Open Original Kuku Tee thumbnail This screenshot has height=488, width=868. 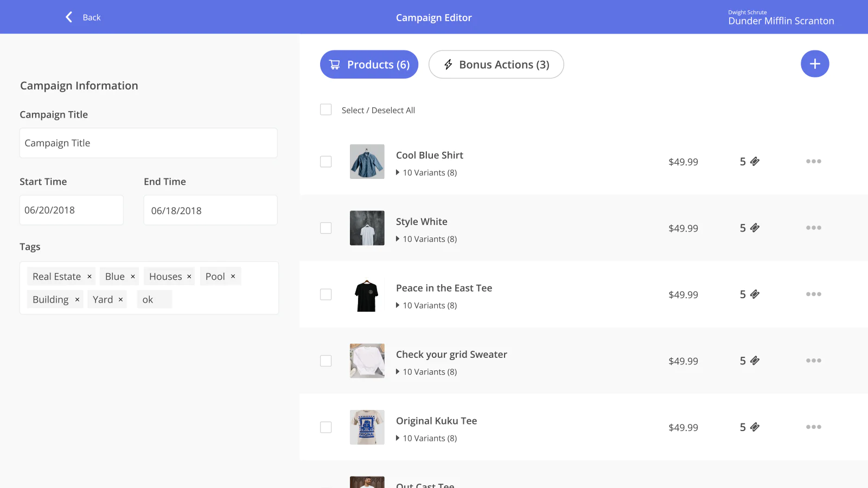(367, 427)
